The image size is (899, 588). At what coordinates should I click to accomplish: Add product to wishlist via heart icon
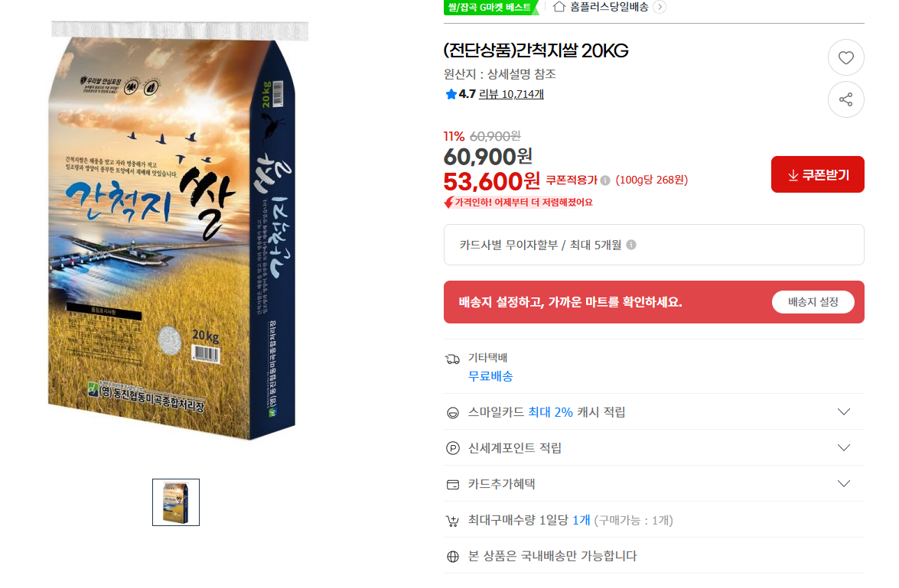[x=845, y=57]
